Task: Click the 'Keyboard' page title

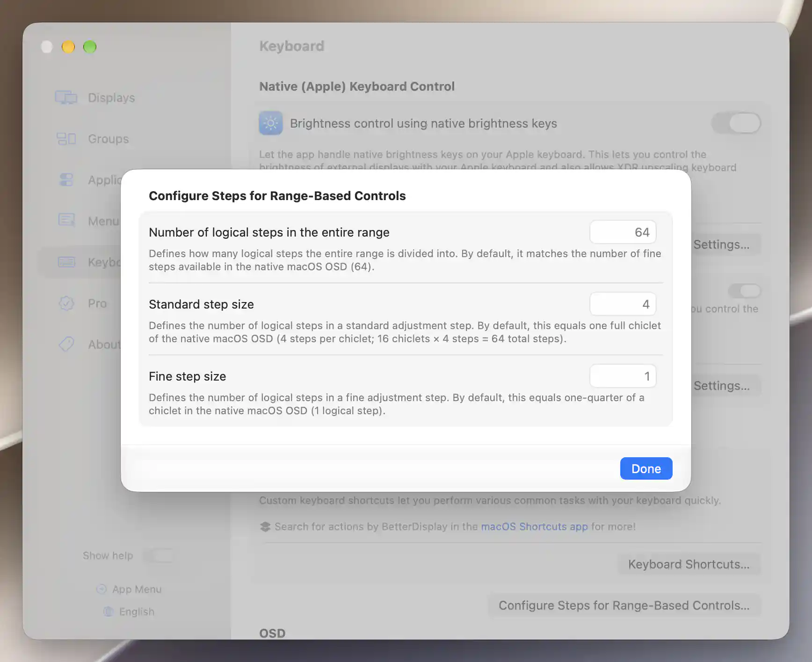Action: click(x=292, y=46)
